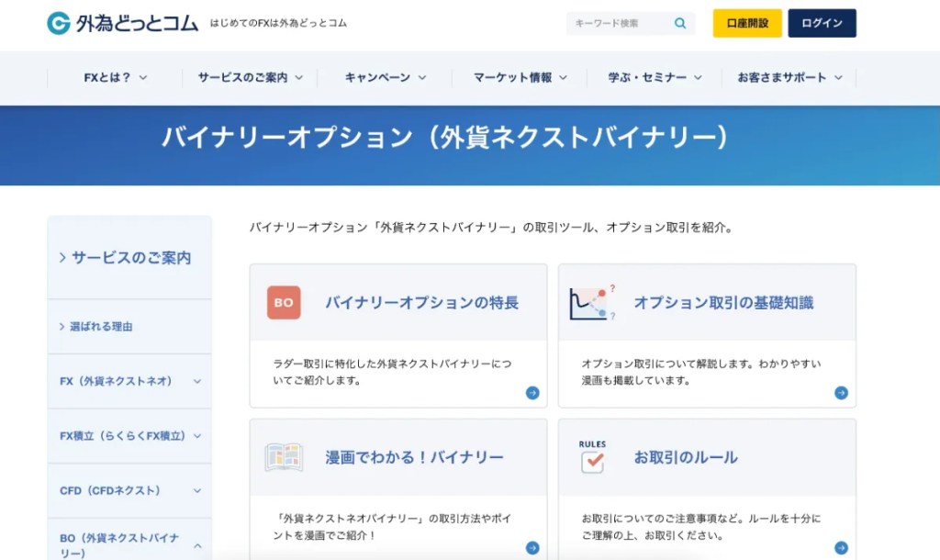Click the search magnifying glass icon
The width and height of the screenshot is (940, 560).
point(679,22)
